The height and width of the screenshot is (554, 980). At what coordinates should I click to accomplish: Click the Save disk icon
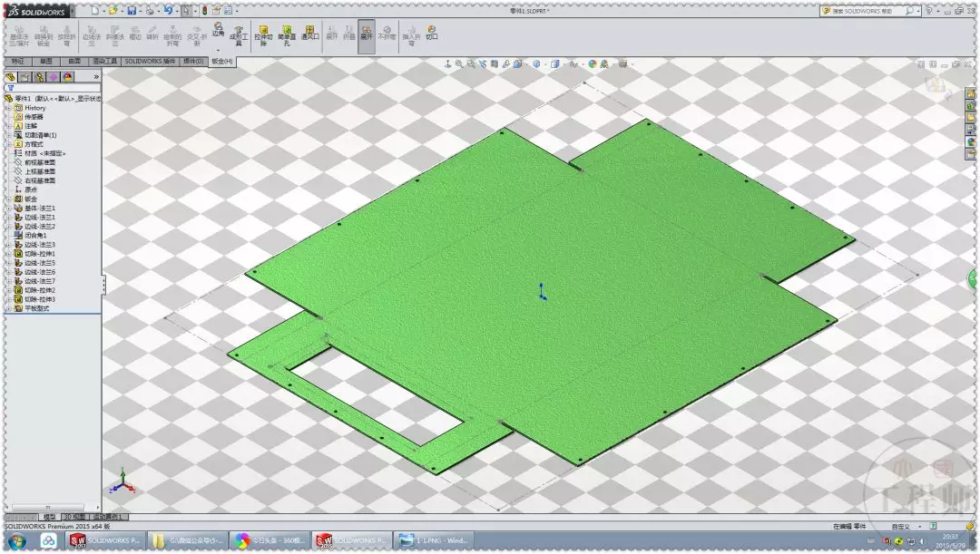[x=132, y=11]
